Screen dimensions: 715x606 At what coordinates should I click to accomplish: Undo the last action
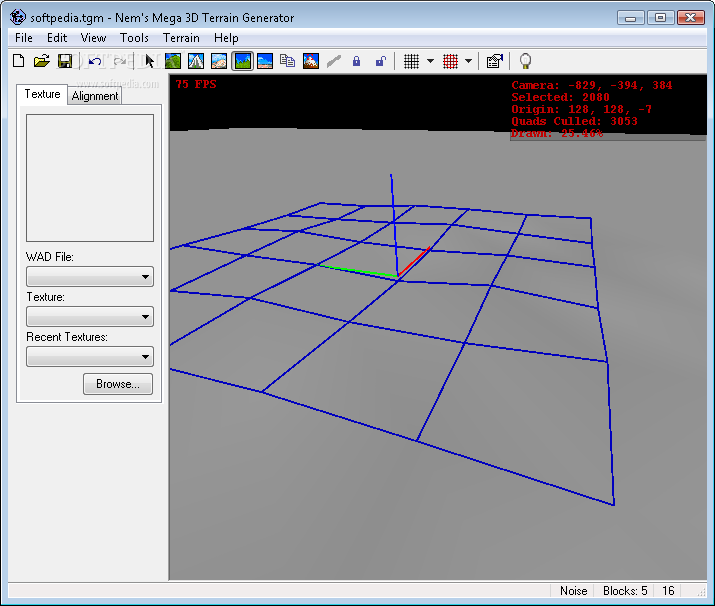[95, 61]
